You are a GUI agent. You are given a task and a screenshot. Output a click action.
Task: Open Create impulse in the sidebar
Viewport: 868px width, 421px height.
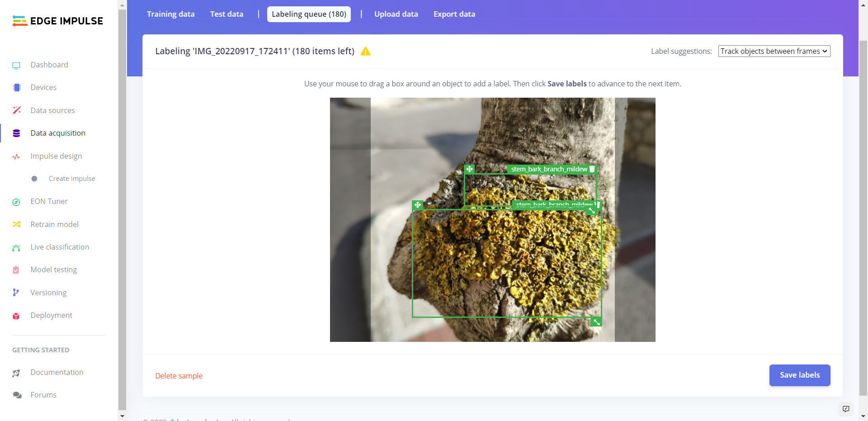(x=72, y=179)
